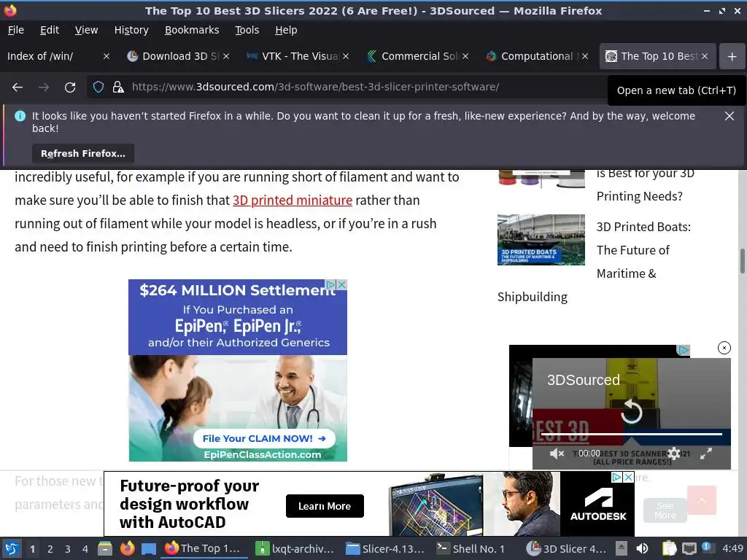The width and height of the screenshot is (747, 560).
Task: Open AdChoices icon on video ad
Action: pyautogui.click(x=684, y=350)
